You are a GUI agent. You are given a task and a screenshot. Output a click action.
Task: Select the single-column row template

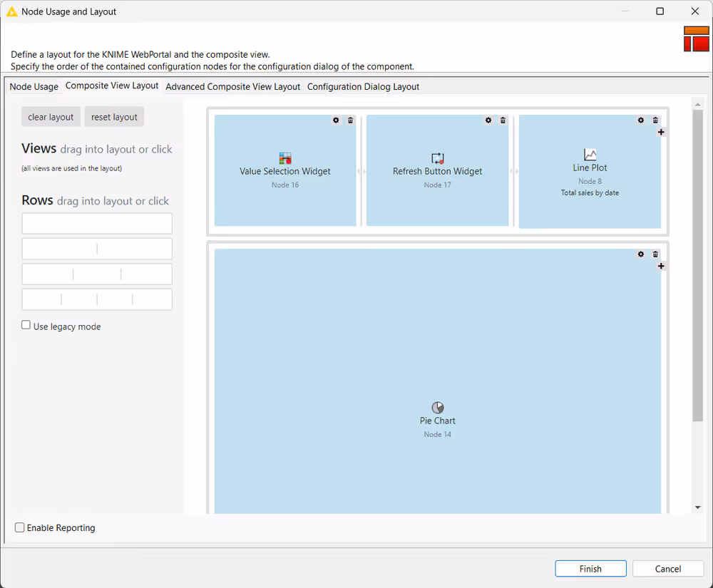pyautogui.click(x=96, y=223)
